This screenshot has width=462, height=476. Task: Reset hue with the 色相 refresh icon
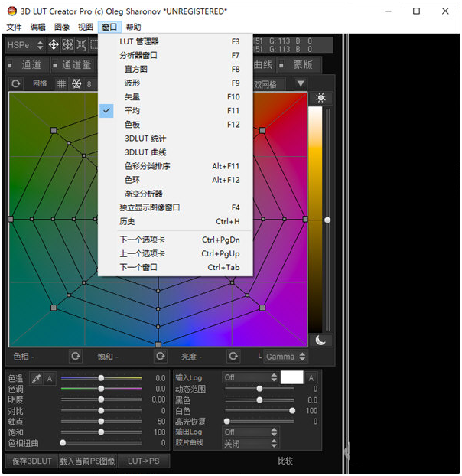click(75, 357)
